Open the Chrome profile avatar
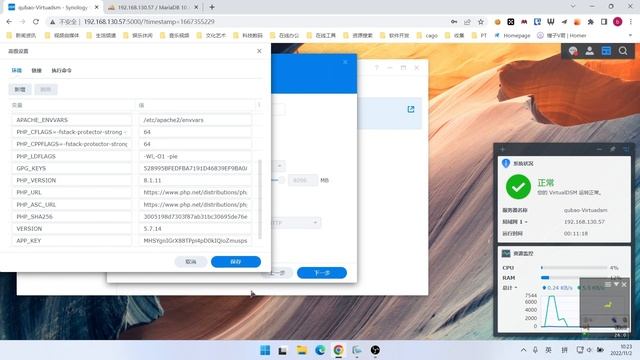The image size is (640, 360). pyautogui.click(x=618, y=22)
